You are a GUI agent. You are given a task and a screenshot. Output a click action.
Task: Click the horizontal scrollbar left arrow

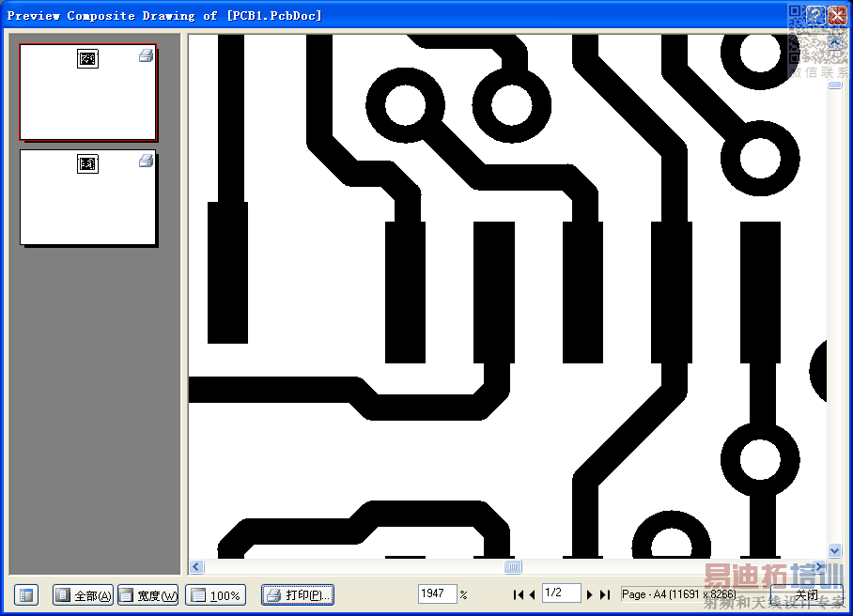[197, 566]
